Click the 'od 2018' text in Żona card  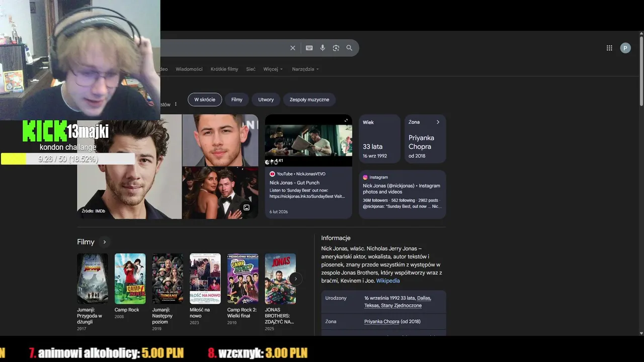pos(417,156)
